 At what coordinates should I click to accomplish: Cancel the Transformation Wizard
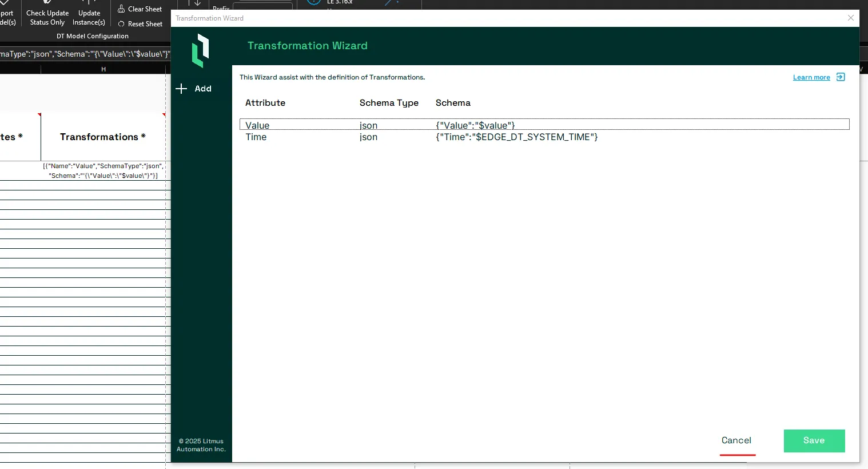pyautogui.click(x=736, y=440)
